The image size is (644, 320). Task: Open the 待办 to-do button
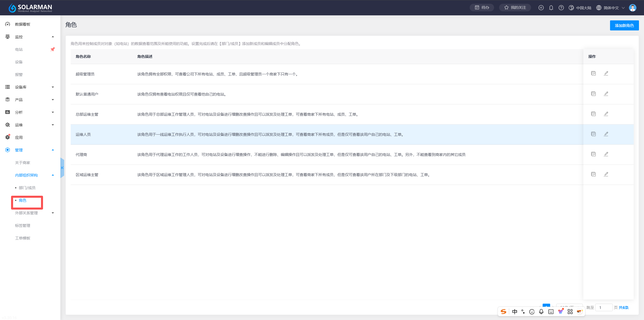(x=482, y=8)
